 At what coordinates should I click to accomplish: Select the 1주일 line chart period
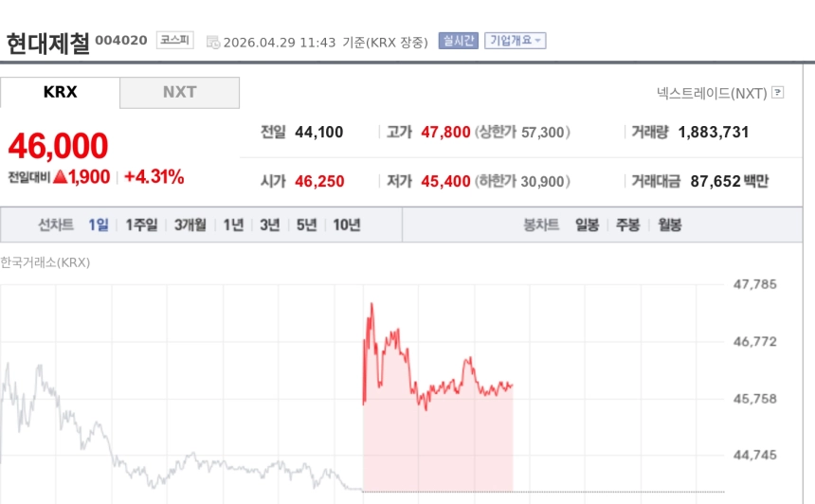click(x=141, y=225)
